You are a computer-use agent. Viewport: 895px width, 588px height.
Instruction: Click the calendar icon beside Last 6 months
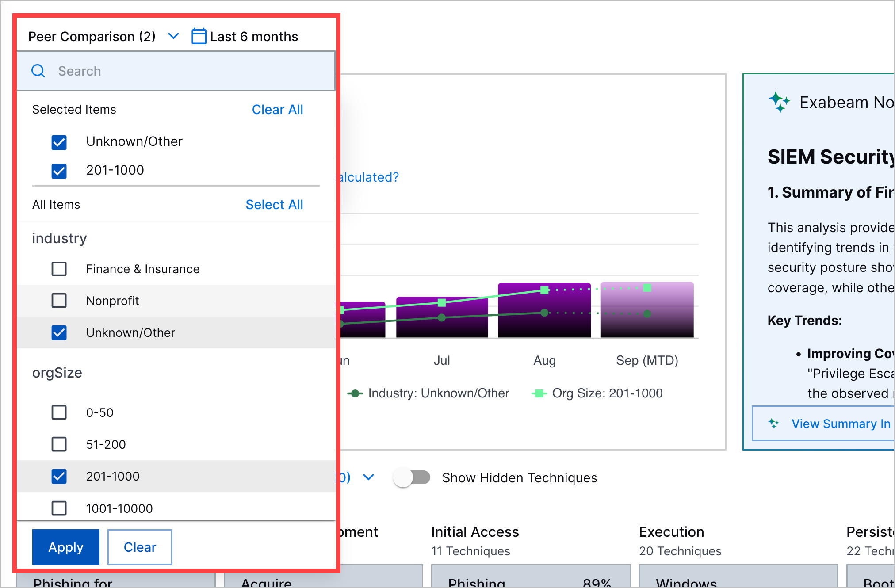(x=199, y=36)
